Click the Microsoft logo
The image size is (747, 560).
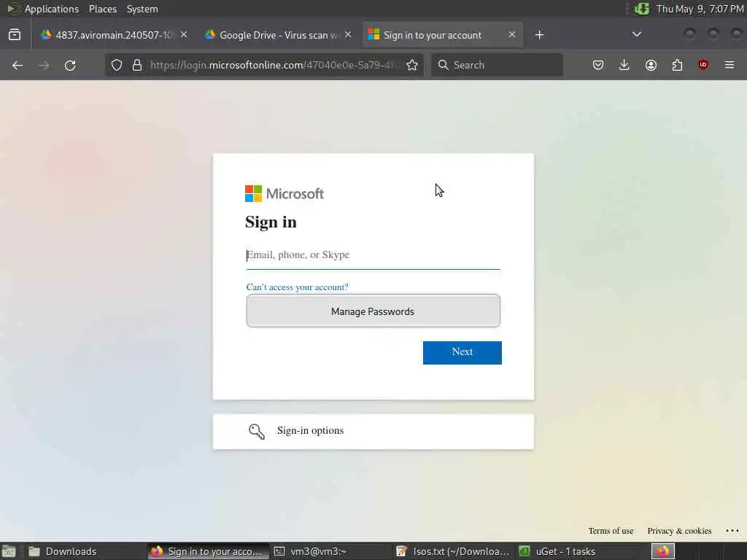tap(285, 193)
